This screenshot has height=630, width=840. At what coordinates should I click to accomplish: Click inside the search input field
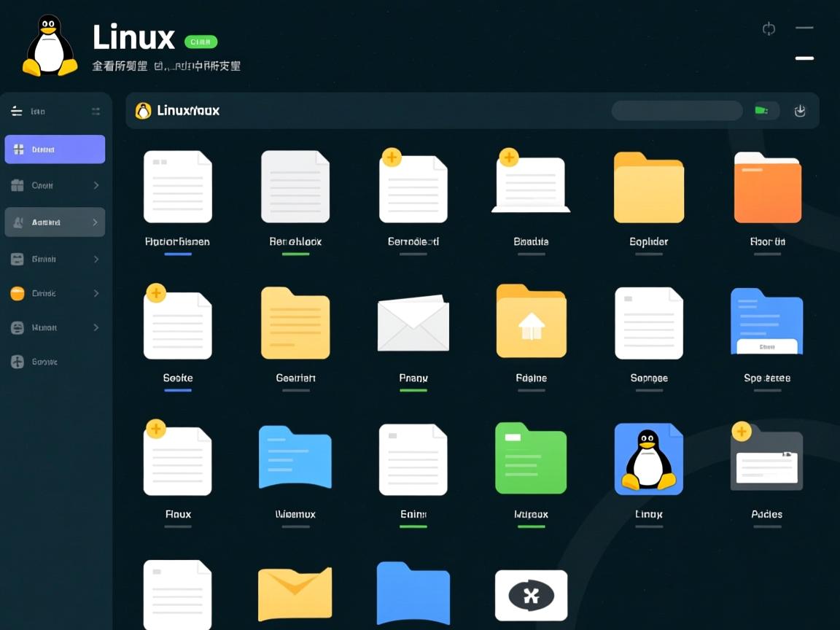[x=677, y=110]
